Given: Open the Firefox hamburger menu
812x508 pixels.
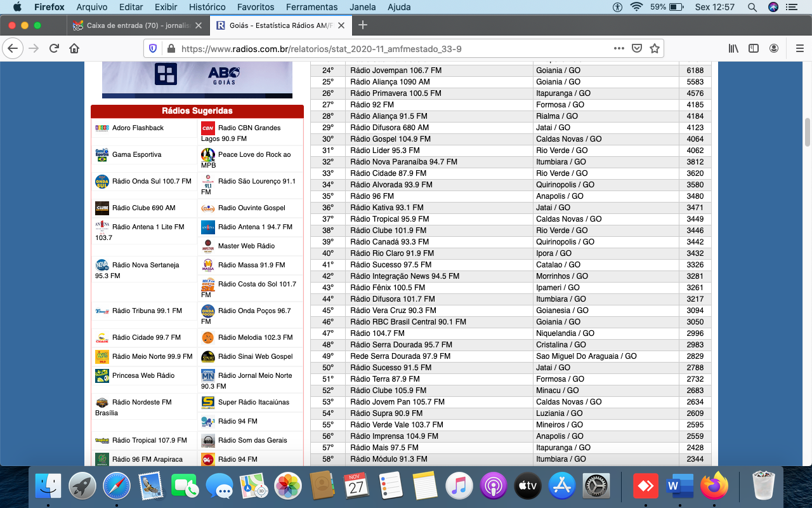Looking at the screenshot, I should point(799,48).
